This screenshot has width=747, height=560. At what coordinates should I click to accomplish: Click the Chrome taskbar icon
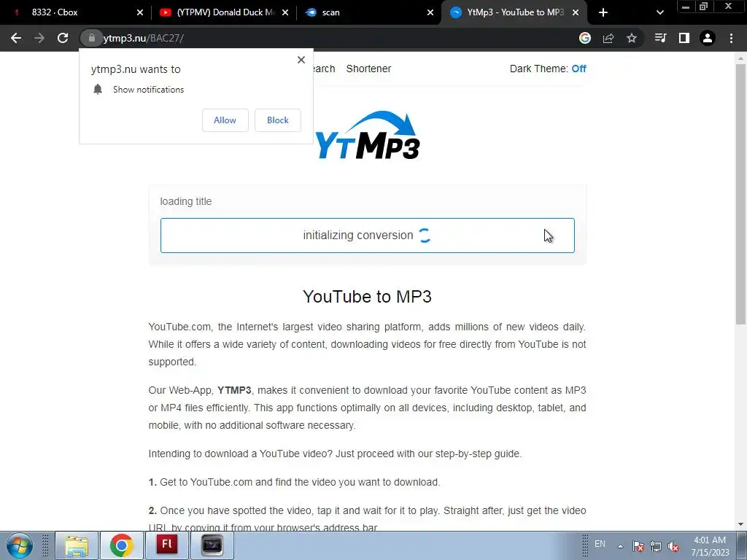tap(122, 545)
